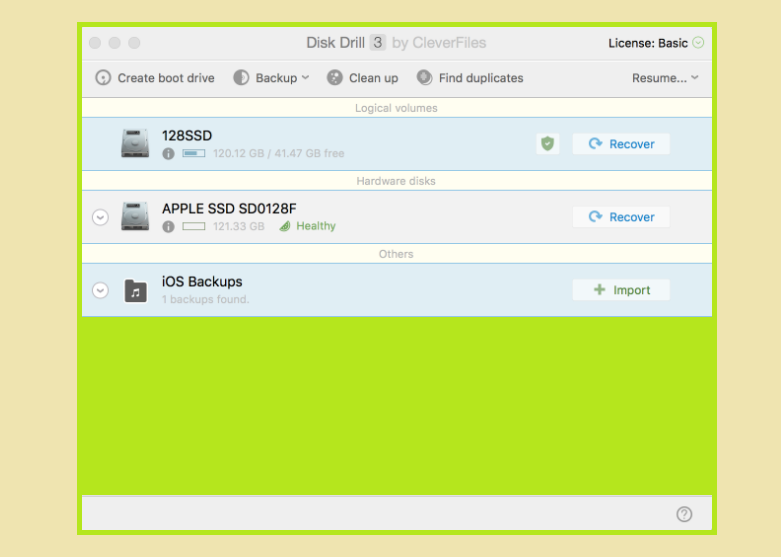
Task: Choose Find duplicates in the toolbar
Action: tap(470, 78)
